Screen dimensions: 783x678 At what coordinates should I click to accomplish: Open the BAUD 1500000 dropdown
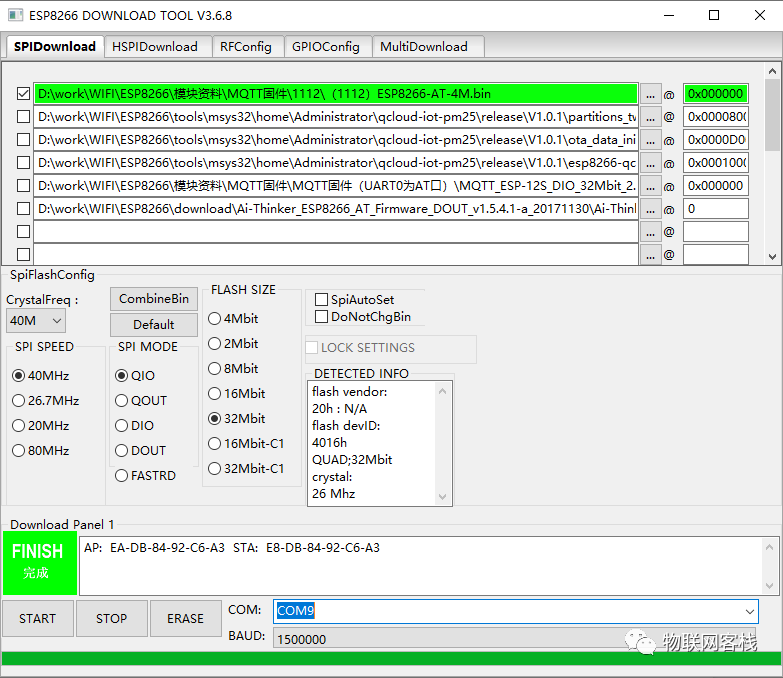pos(514,639)
